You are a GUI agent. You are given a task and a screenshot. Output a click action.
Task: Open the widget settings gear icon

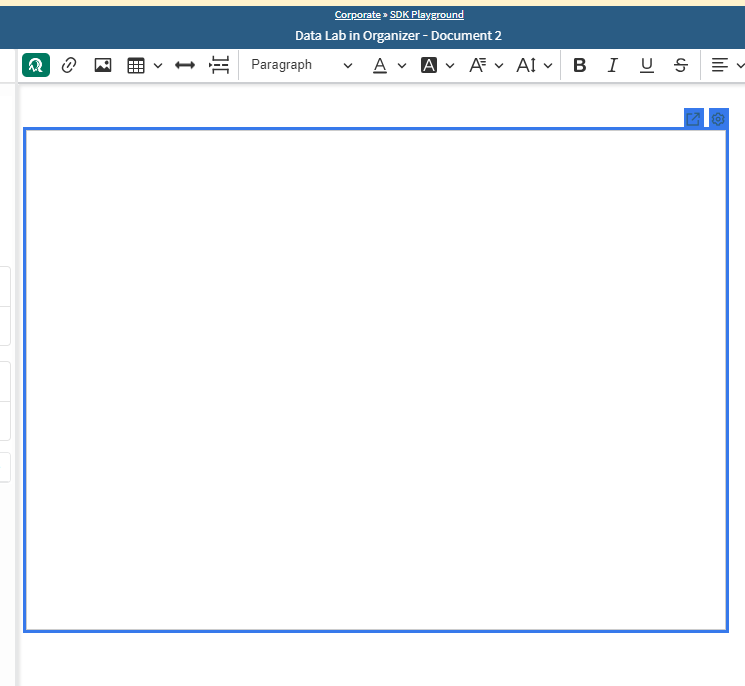[718, 119]
